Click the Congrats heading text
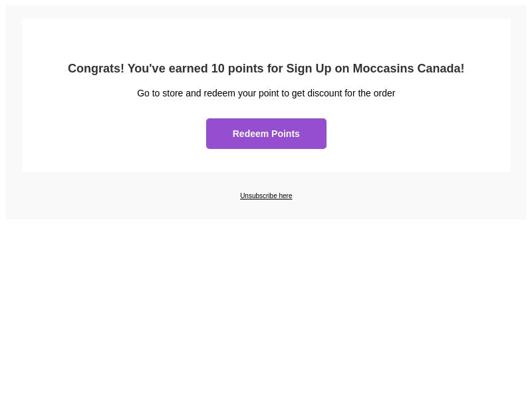The width and height of the screenshot is (532, 399). (x=266, y=68)
